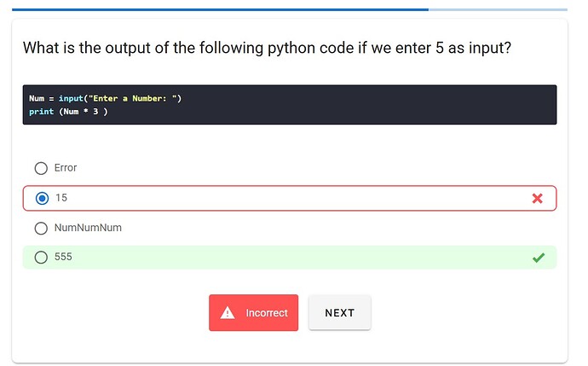Click the print statement in code block

[68, 112]
